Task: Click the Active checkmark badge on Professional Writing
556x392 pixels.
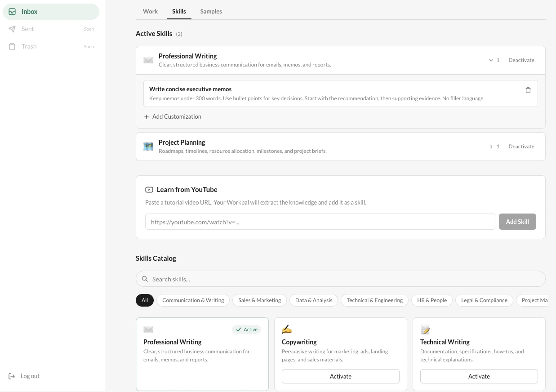Action: tap(246, 330)
